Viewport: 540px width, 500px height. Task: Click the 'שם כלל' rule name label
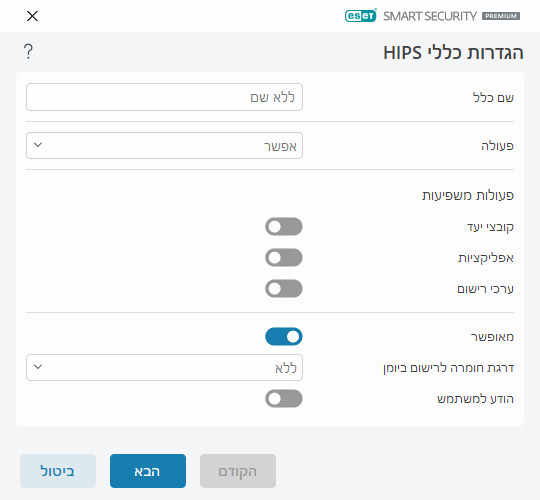click(x=493, y=98)
